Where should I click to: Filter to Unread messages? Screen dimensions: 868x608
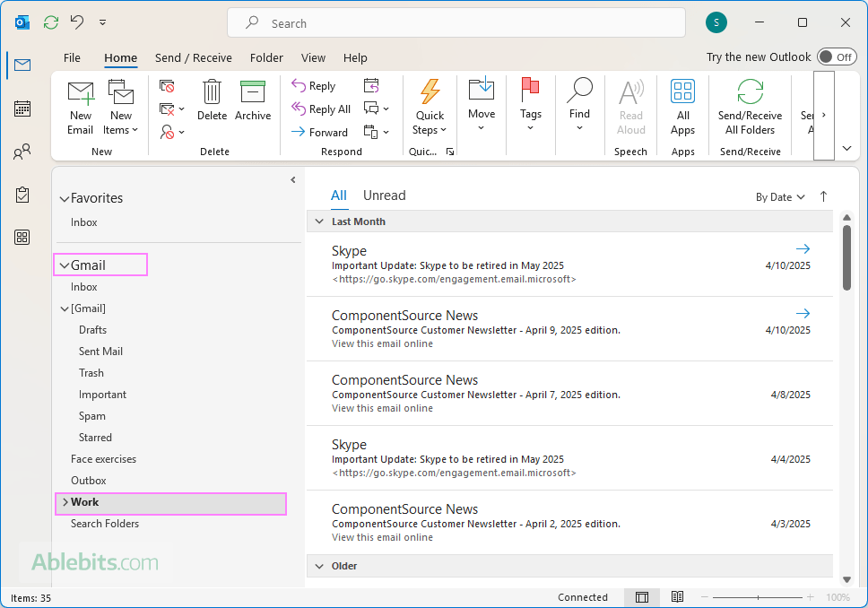(384, 195)
